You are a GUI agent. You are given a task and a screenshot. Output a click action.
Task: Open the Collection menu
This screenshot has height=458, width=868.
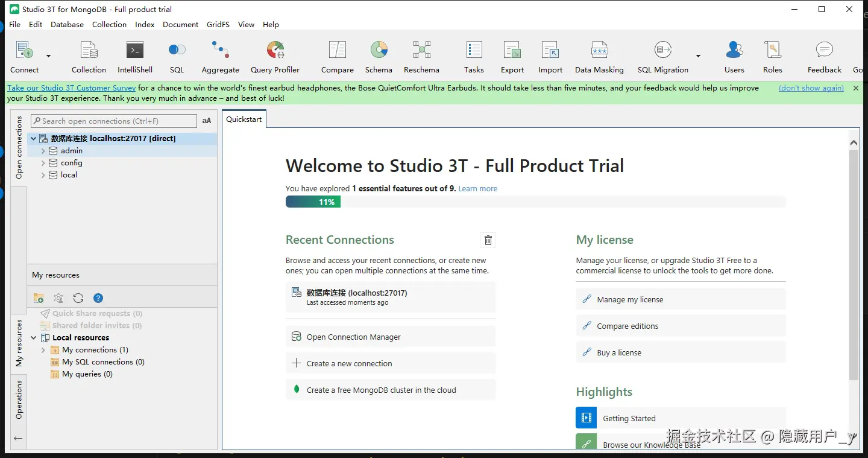pos(109,25)
